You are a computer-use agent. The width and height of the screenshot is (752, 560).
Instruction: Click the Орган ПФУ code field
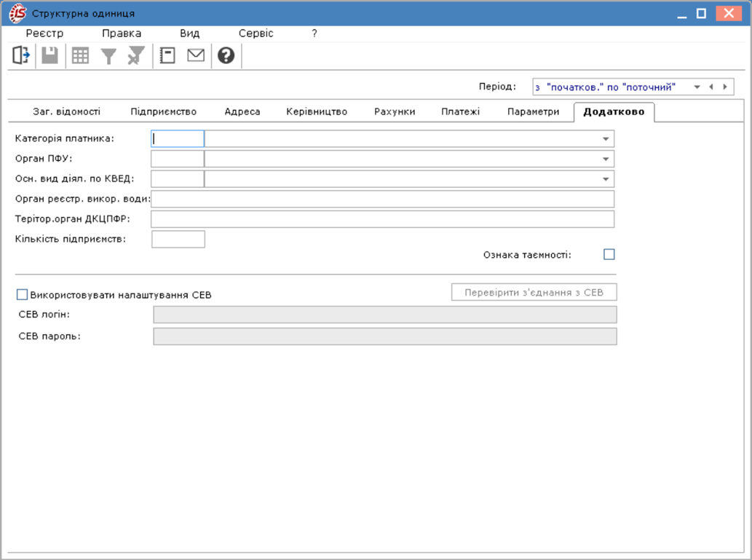tap(178, 159)
